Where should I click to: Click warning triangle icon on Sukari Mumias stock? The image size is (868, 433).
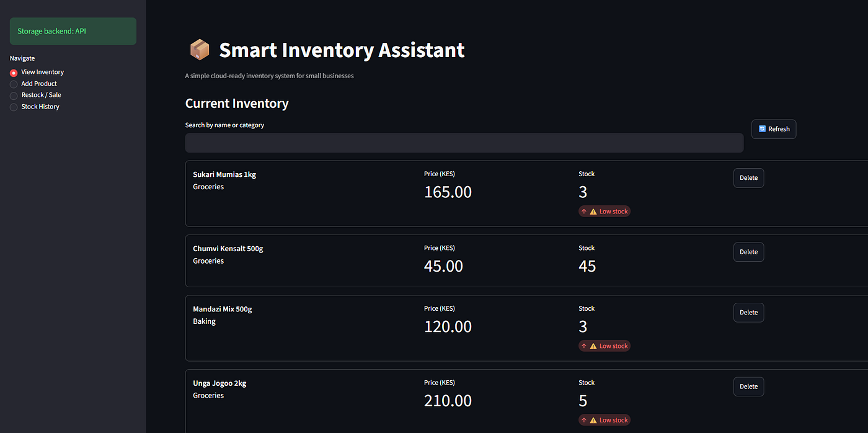593,212
